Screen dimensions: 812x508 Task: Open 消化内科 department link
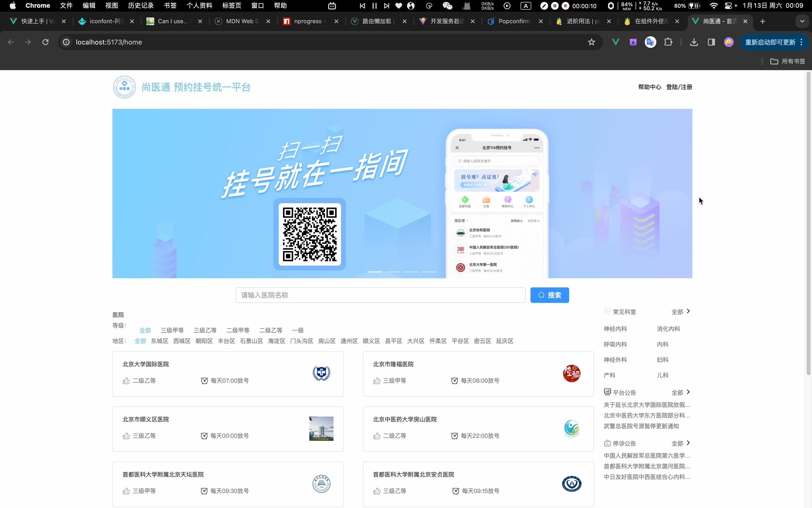coord(668,329)
